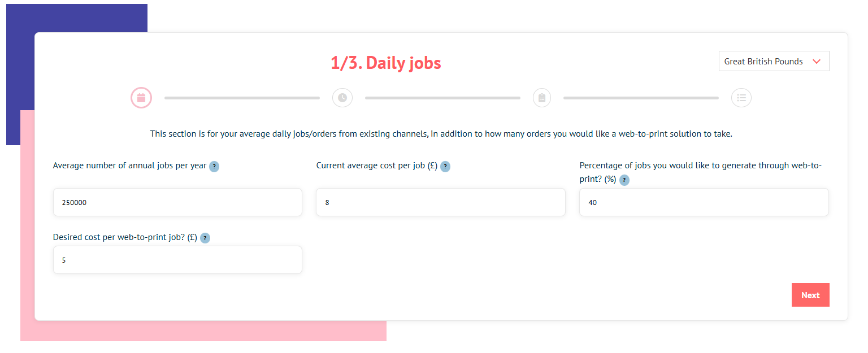868x353 pixels.
Task: Click the Next button
Action: tap(810, 295)
